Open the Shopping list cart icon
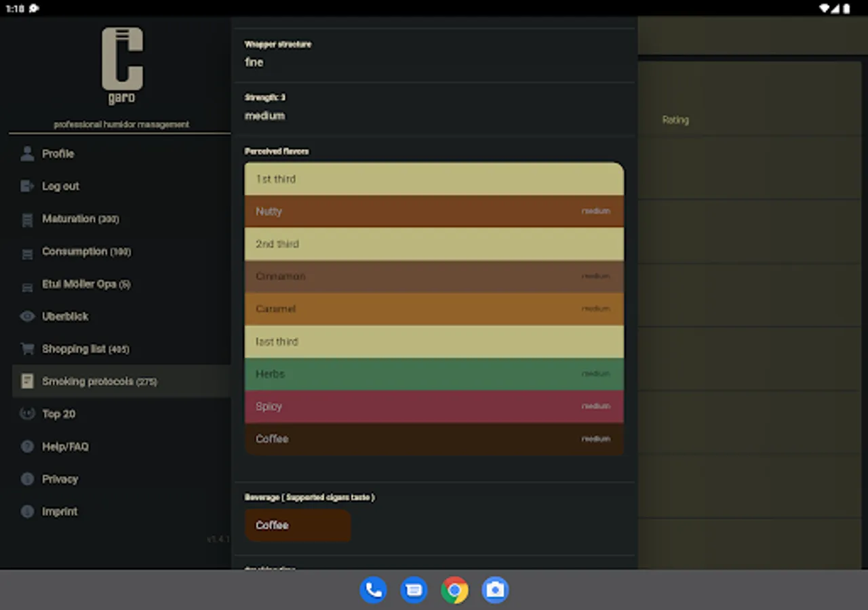Image resolution: width=868 pixels, height=610 pixels. 27,349
